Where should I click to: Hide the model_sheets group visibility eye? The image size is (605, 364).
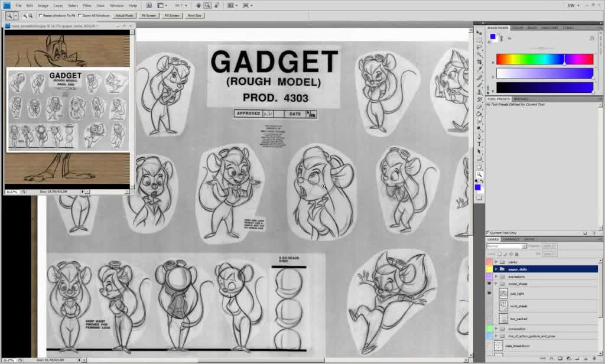(x=489, y=284)
